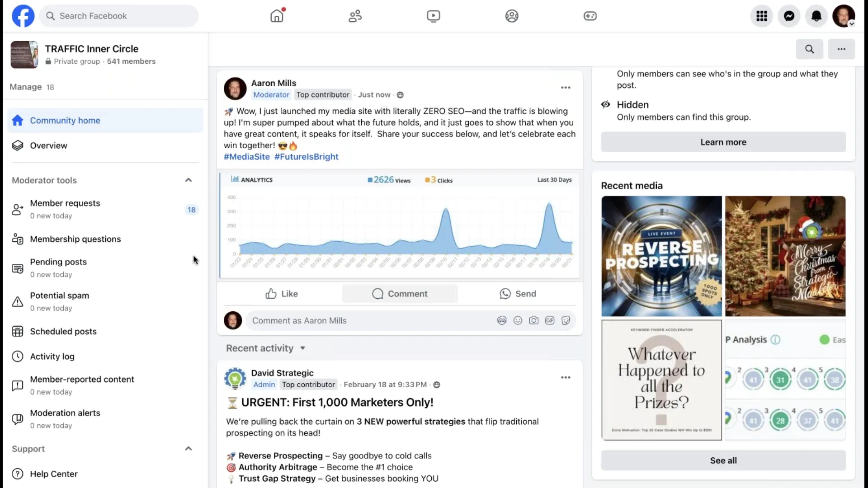Screen dimensions: 868x488
Task: Collapse the Support section
Action: [189, 449]
